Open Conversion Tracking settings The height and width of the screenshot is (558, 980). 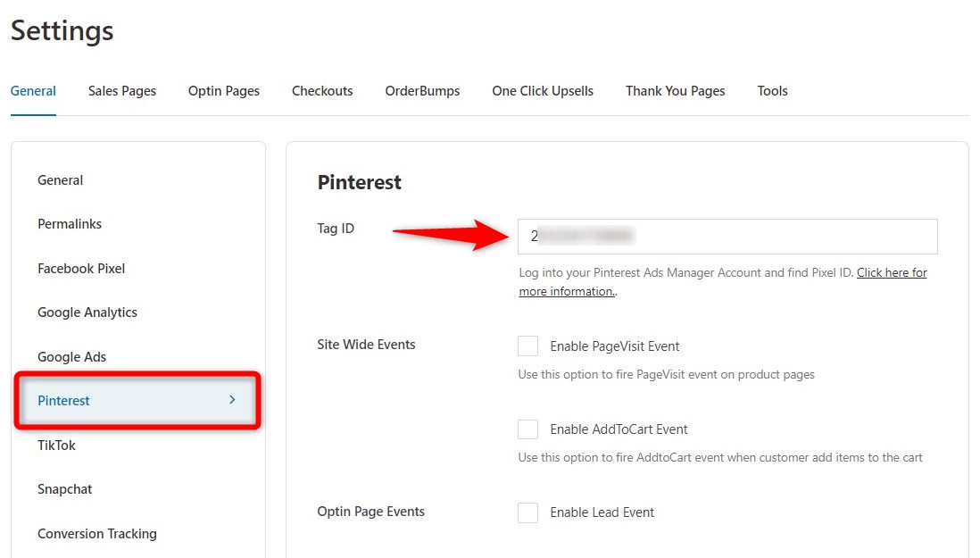click(x=97, y=533)
